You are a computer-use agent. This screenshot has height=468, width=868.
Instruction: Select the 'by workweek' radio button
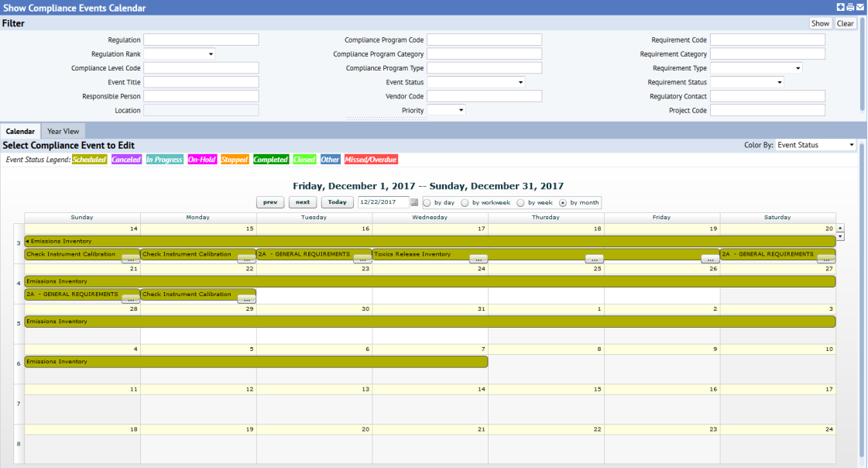coord(465,202)
